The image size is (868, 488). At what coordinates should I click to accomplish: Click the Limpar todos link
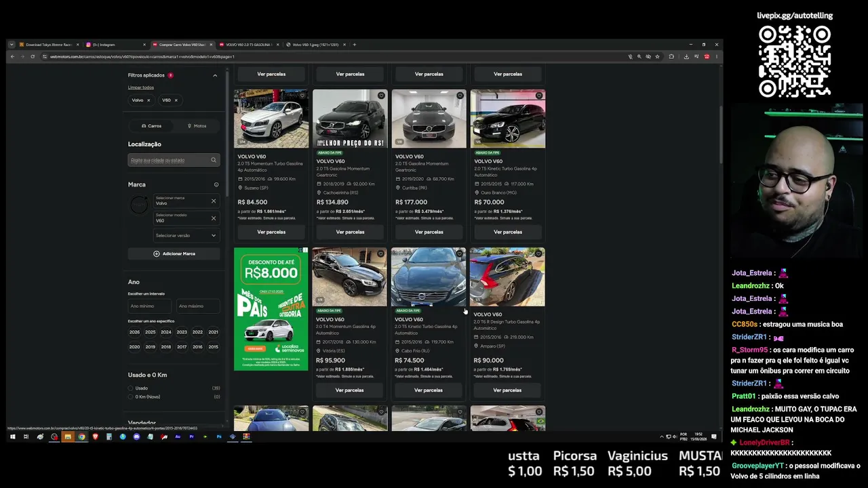point(141,87)
